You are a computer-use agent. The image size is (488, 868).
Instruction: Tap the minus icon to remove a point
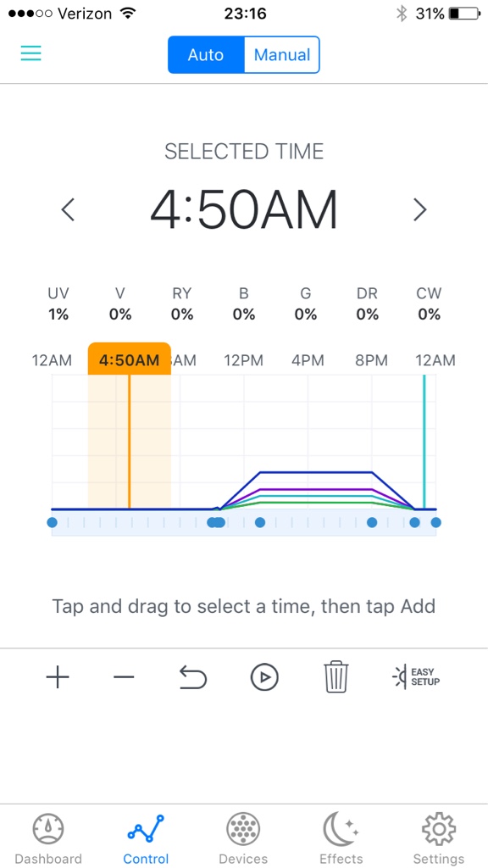(x=124, y=677)
